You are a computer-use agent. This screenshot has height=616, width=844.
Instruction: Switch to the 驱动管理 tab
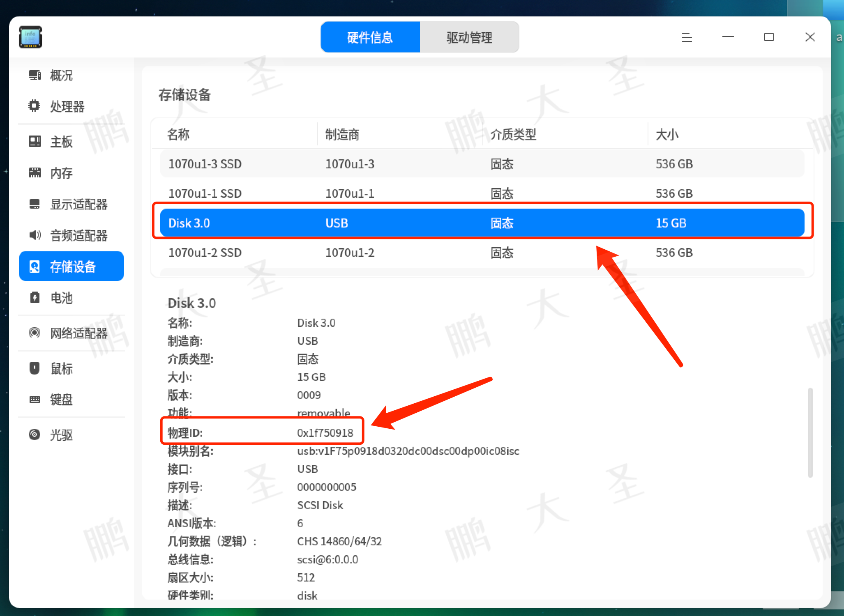(469, 37)
